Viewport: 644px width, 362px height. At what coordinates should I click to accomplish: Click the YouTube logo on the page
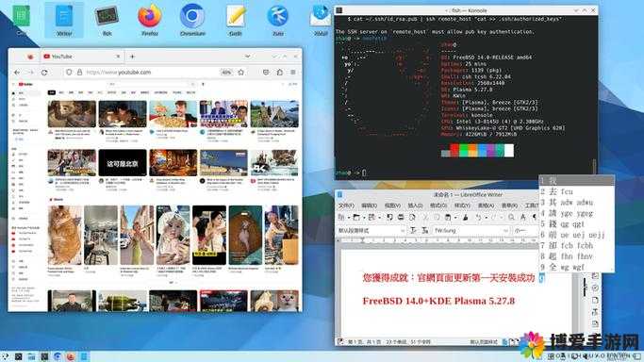coord(25,84)
